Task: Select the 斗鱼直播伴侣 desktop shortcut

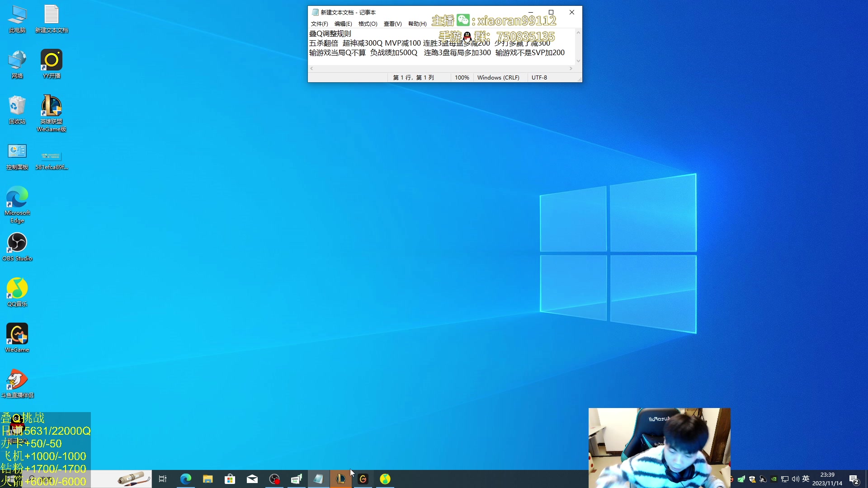Action: 17,384
